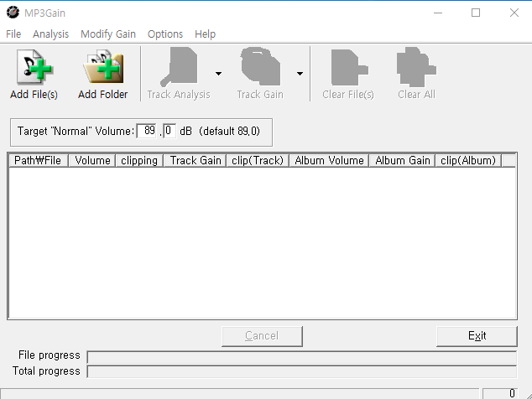532x399 pixels.
Task: Open the Help menu
Action: (x=205, y=34)
